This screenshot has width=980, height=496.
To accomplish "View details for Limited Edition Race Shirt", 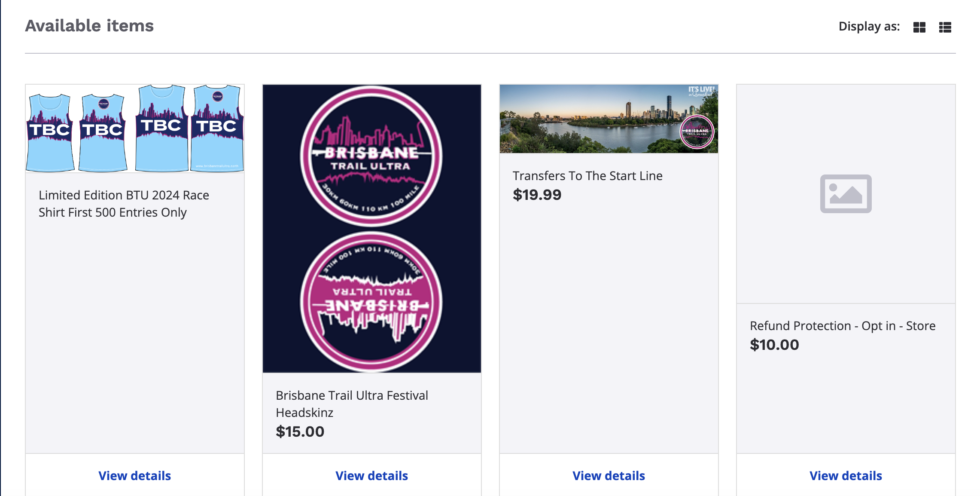I will point(135,475).
